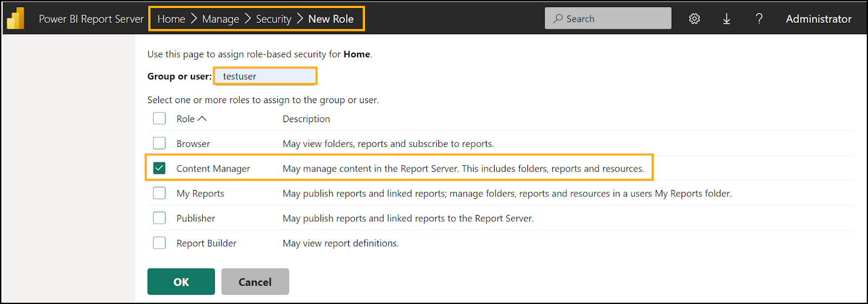Go to Home in breadcrumb

pos(171,19)
